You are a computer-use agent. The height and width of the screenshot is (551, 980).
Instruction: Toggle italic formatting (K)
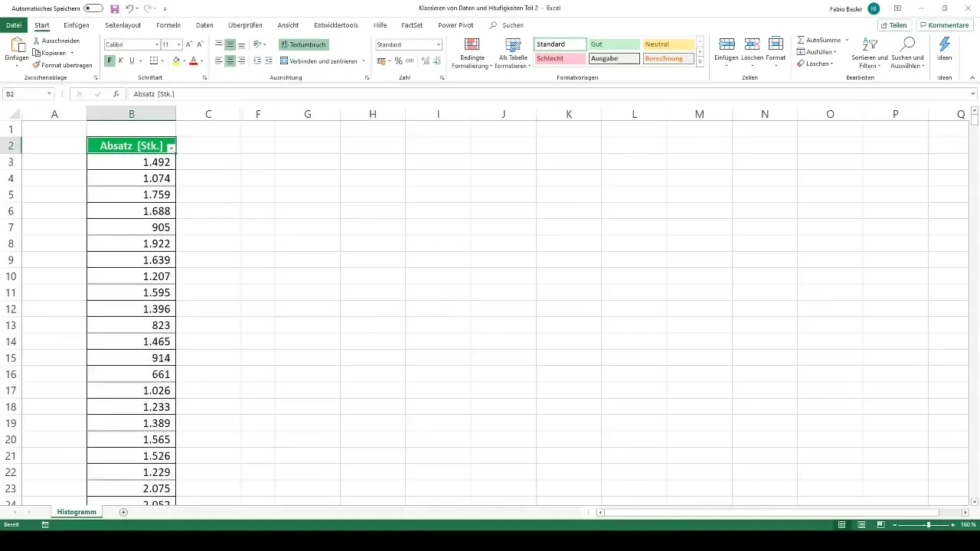[x=120, y=60]
